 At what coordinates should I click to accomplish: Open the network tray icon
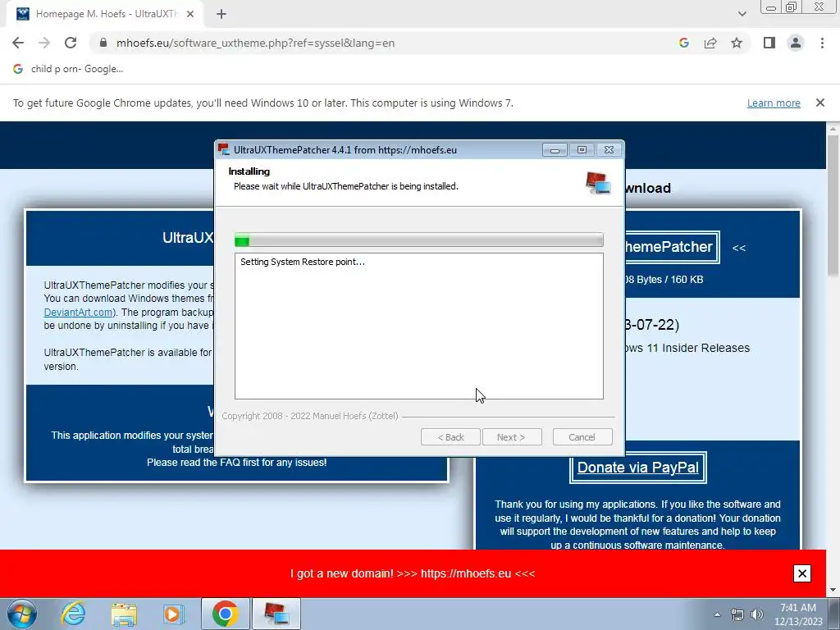(737, 614)
